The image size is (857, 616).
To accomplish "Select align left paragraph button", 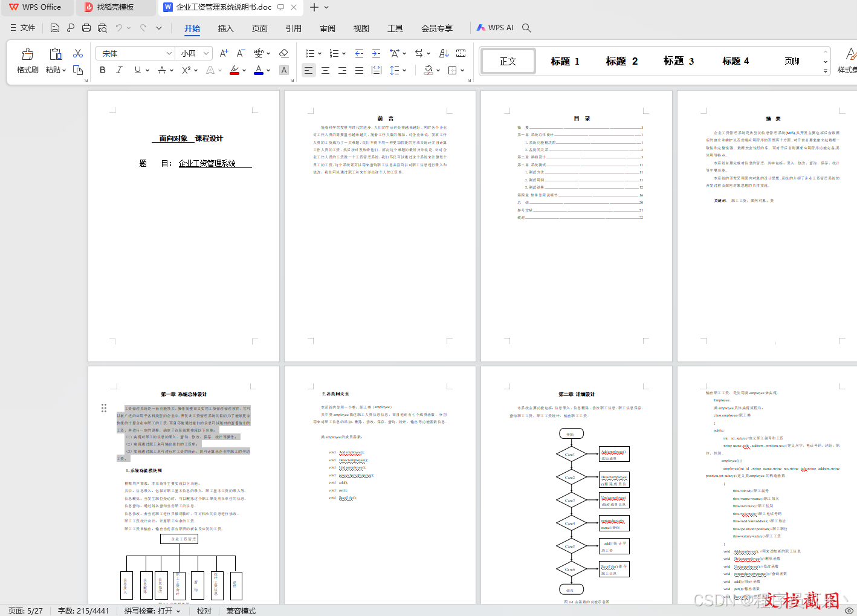I will click(308, 70).
